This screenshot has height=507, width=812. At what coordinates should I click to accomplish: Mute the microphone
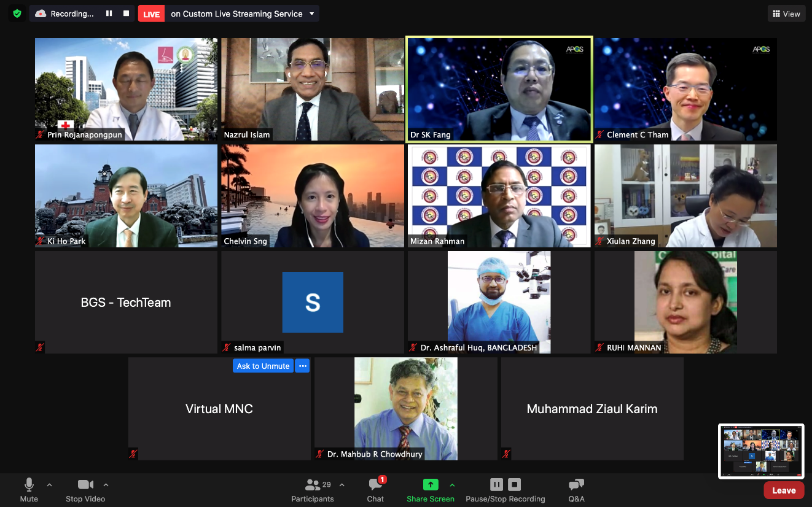(x=29, y=490)
